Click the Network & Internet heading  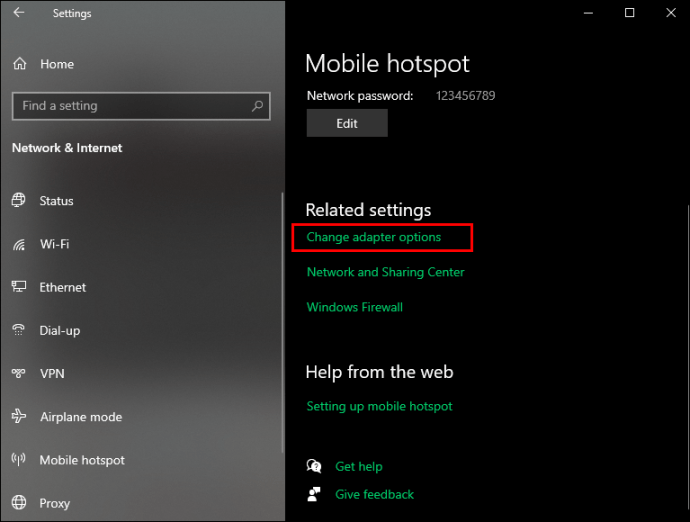click(67, 148)
